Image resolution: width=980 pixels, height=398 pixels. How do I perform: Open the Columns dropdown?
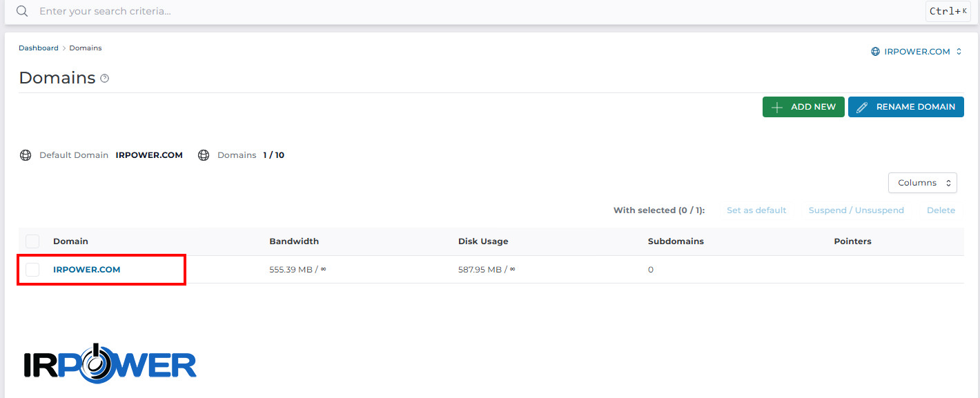[x=923, y=183]
